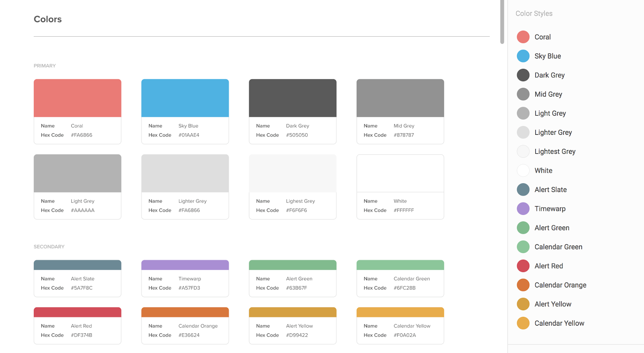This screenshot has height=353, width=644.
Task: Click the Colors page heading
Action: point(47,19)
